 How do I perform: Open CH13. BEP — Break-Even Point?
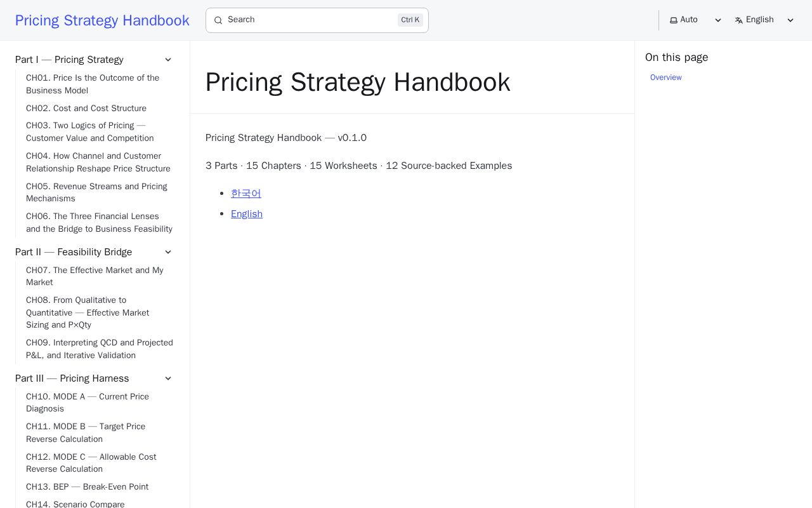coord(100,487)
